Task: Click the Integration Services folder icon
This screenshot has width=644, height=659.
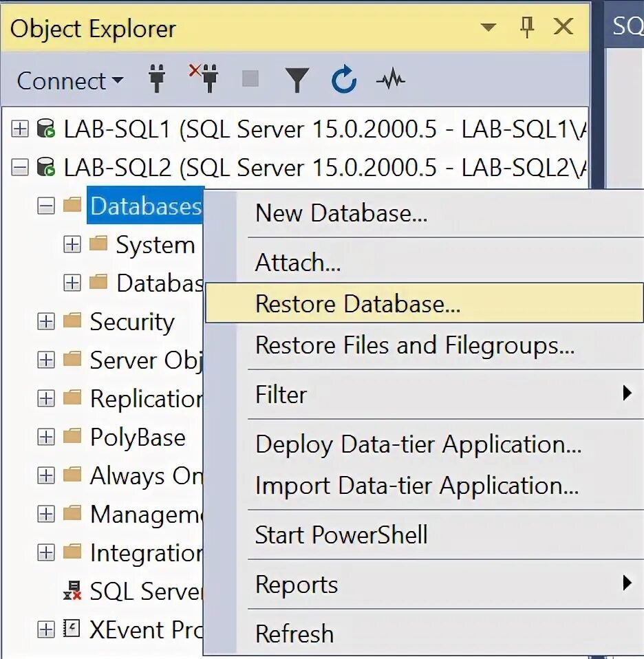Action: 72,552
